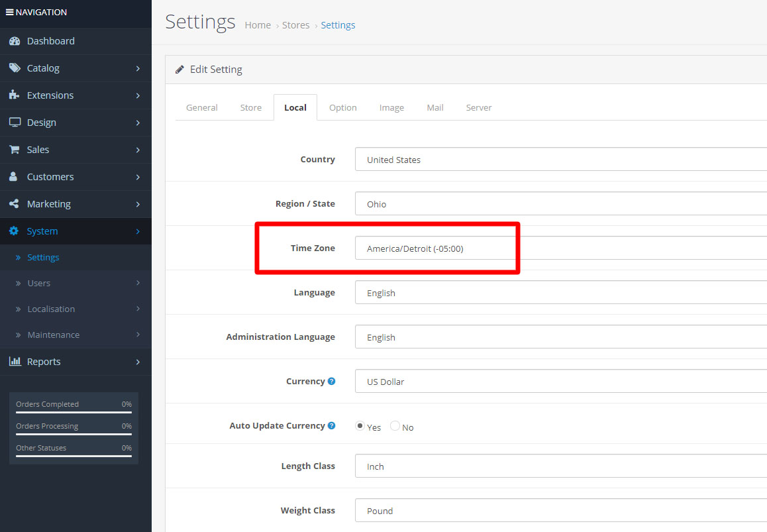Go to Home in breadcrumb
Image resolution: width=767 pixels, height=532 pixels.
click(x=258, y=25)
